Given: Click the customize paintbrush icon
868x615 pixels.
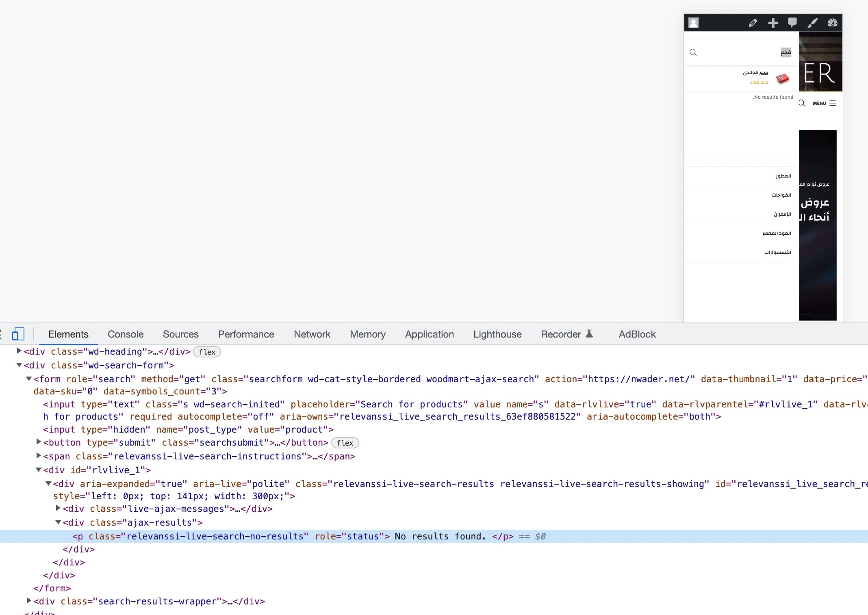Looking at the screenshot, I should [x=812, y=23].
